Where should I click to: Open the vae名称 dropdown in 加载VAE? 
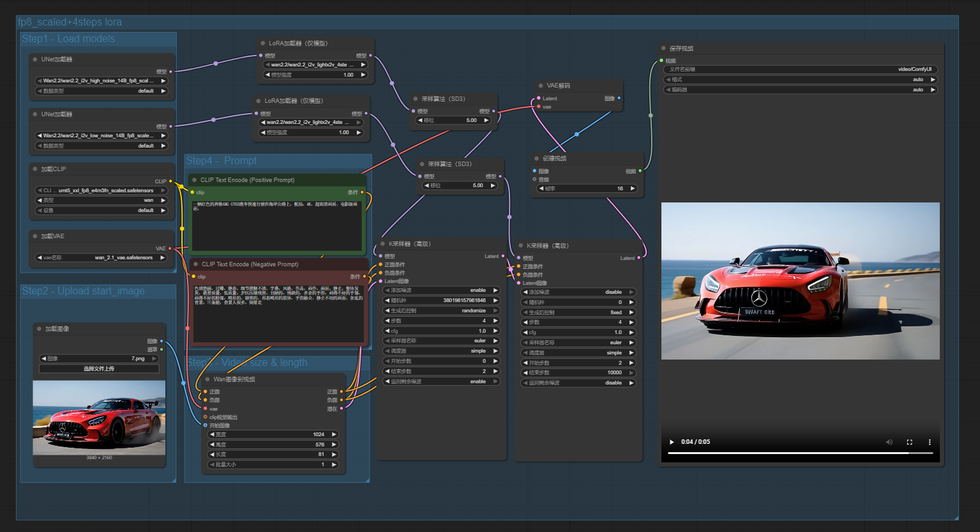point(101,258)
